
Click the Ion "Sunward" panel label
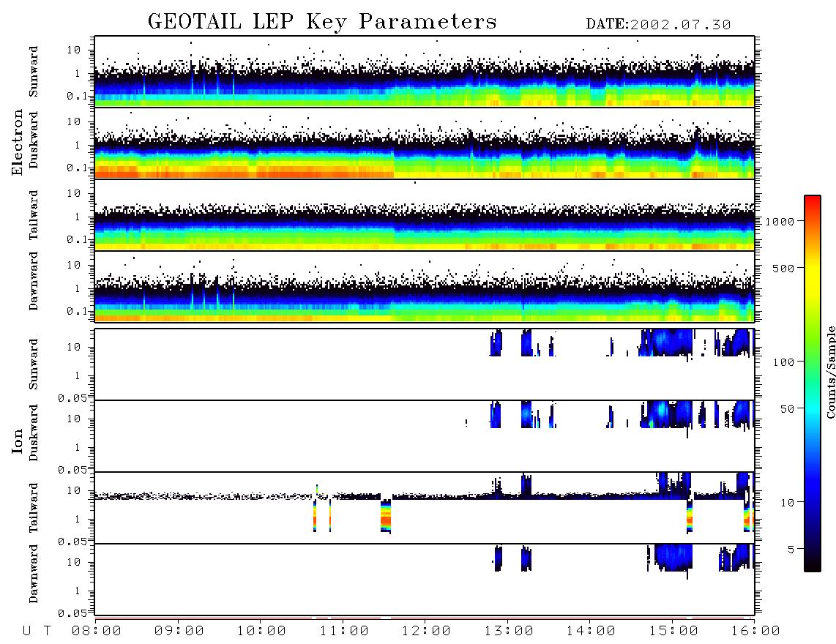click(x=34, y=364)
